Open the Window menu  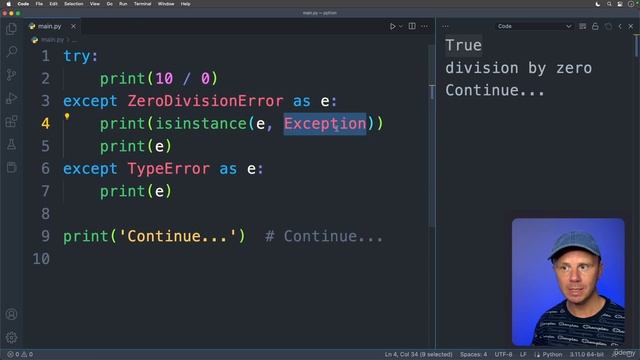[x=166, y=4]
